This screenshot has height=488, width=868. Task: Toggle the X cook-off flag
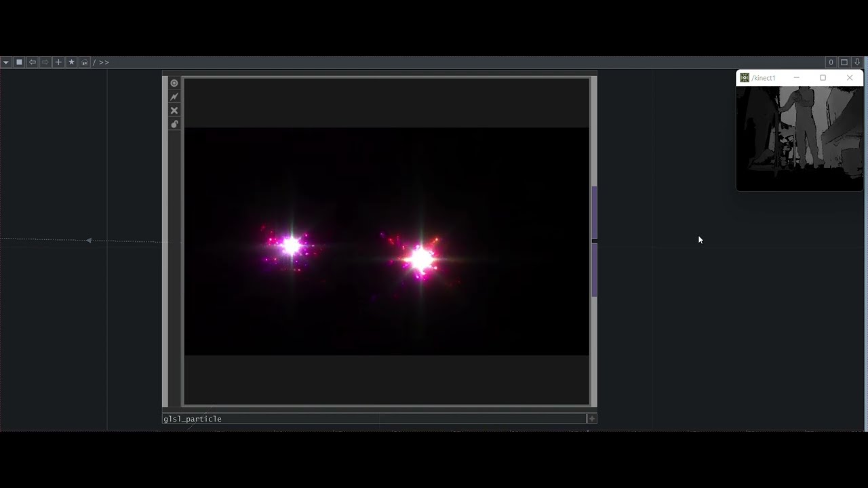(x=174, y=110)
